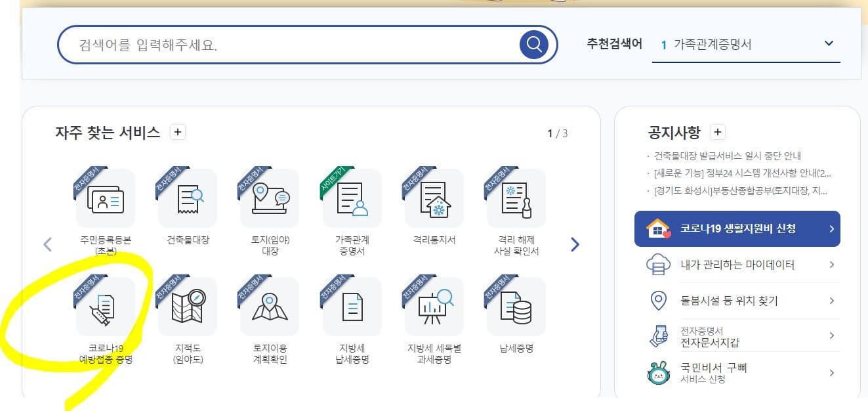The width and height of the screenshot is (868, 411).
Task: Open notice [경기도 화성시] 부동산종합공부
Action: point(741,191)
